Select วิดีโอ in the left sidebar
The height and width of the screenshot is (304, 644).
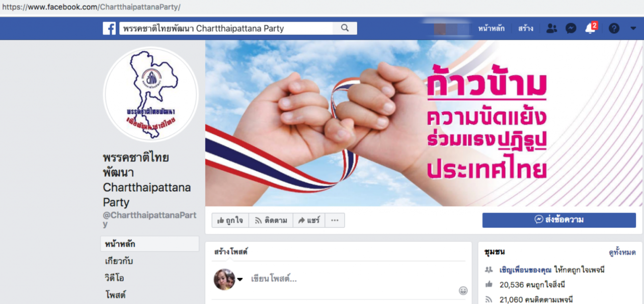click(x=115, y=277)
